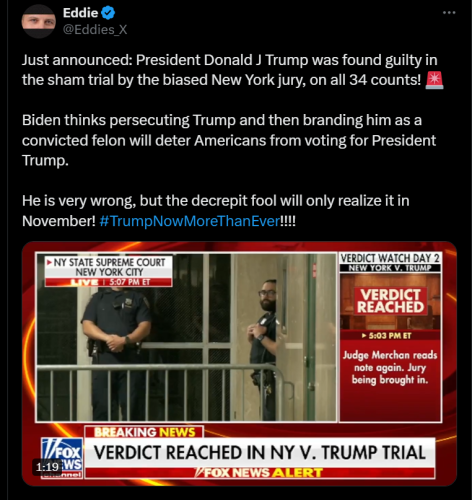Click the red siren emoji
The height and width of the screenshot is (500, 472).
click(x=434, y=80)
